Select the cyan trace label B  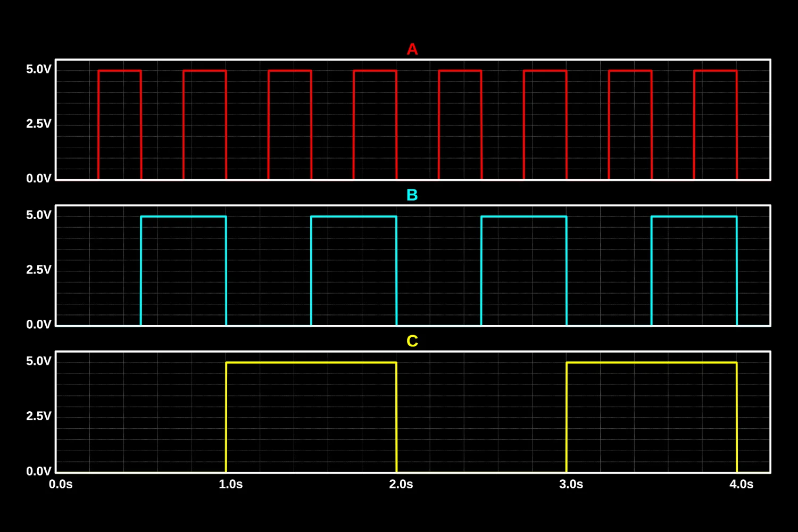point(412,195)
